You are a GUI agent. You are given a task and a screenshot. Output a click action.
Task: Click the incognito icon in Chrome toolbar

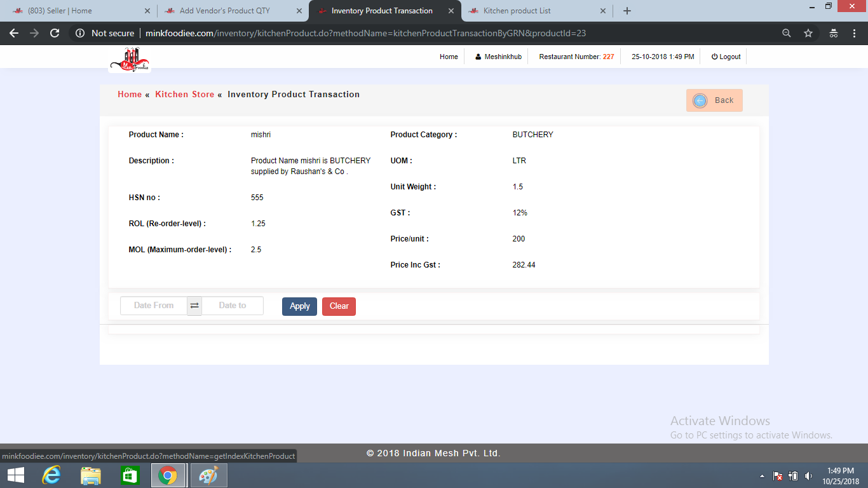click(834, 33)
